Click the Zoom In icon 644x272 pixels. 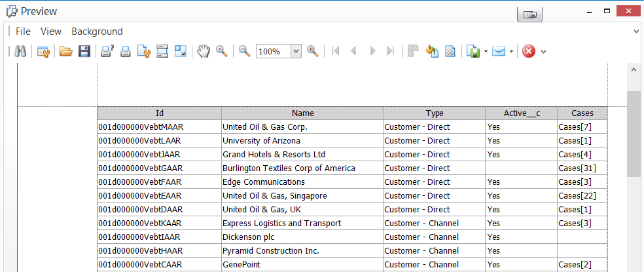pyautogui.click(x=313, y=51)
